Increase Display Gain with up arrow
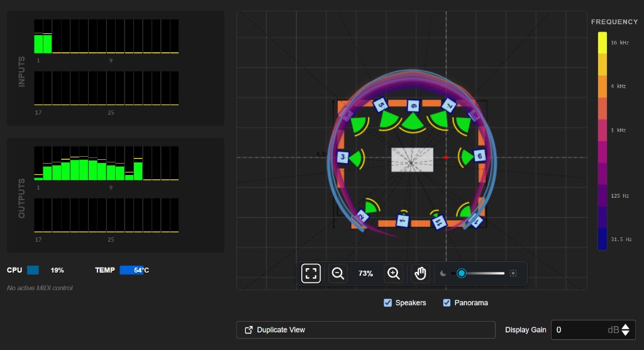 point(626,327)
